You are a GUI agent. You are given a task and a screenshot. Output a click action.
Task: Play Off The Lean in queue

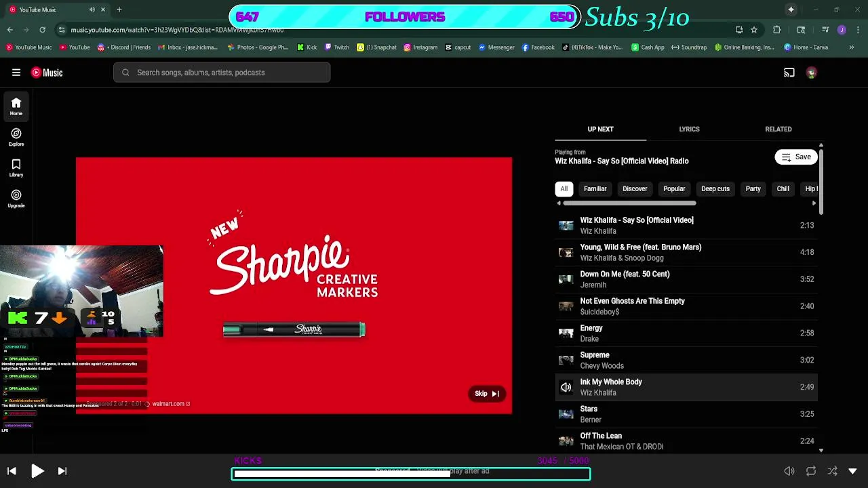click(686, 441)
